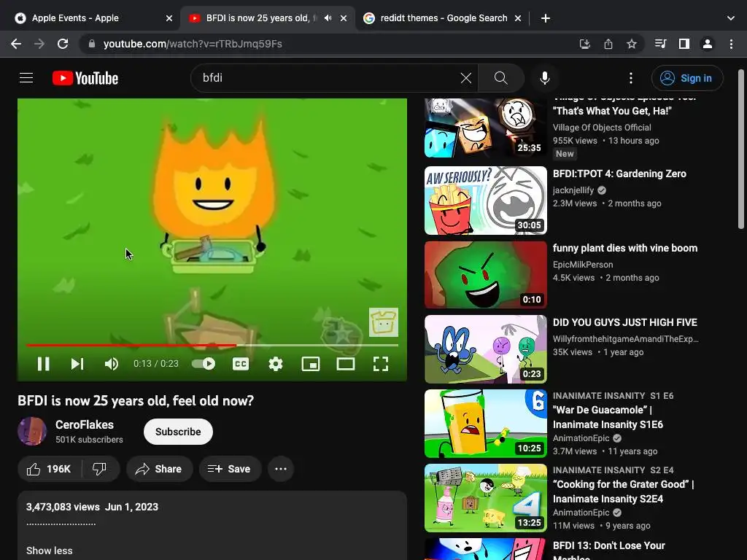
Task: Toggle closed captions CC button
Action: [241, 364]
